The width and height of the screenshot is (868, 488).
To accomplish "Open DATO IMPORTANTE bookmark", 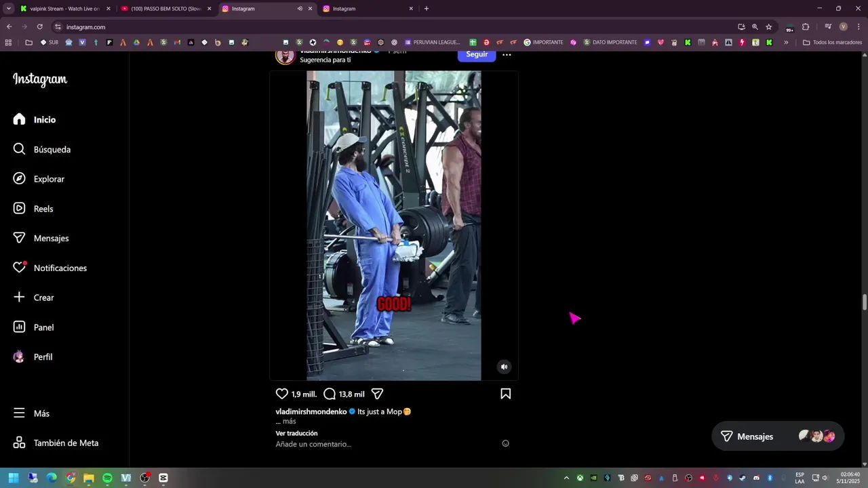I will (610, 42).
